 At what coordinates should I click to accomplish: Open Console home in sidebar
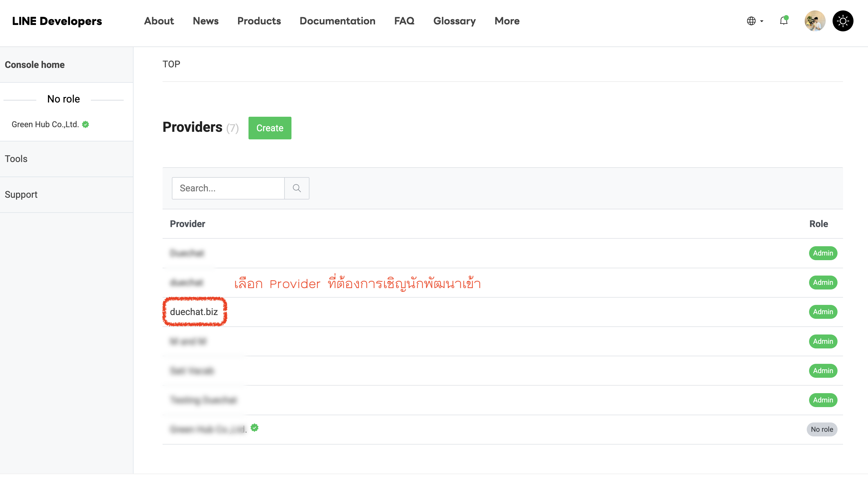[x=35, y=65]
